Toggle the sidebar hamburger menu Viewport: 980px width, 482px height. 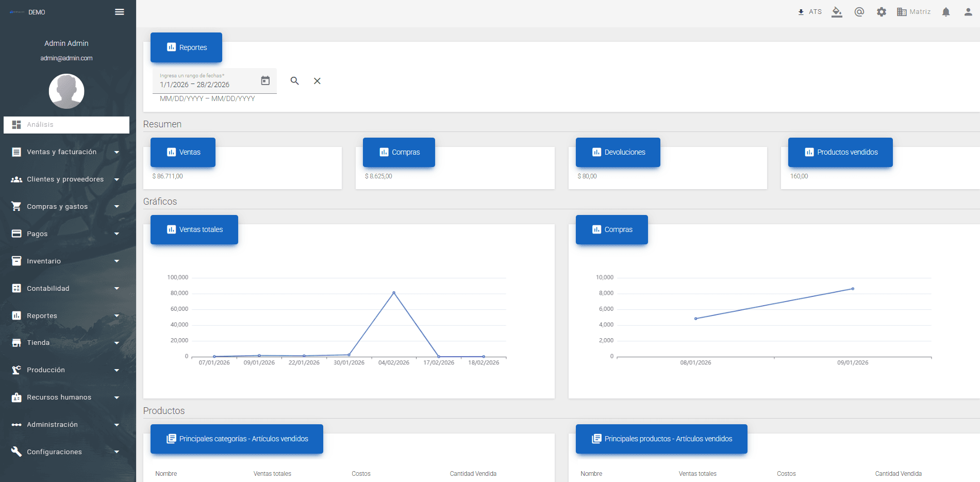pyautogui.click(x=120, y=12)
